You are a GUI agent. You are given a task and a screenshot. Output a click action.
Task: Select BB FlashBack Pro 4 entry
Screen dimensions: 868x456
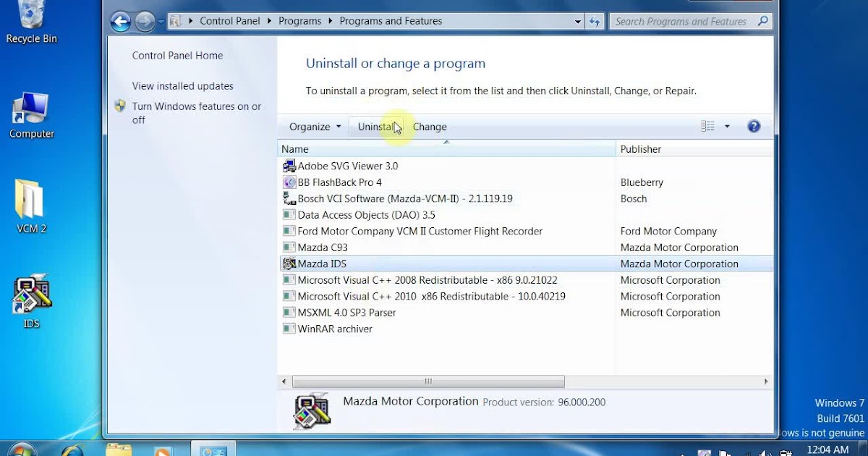pos(339,182)
